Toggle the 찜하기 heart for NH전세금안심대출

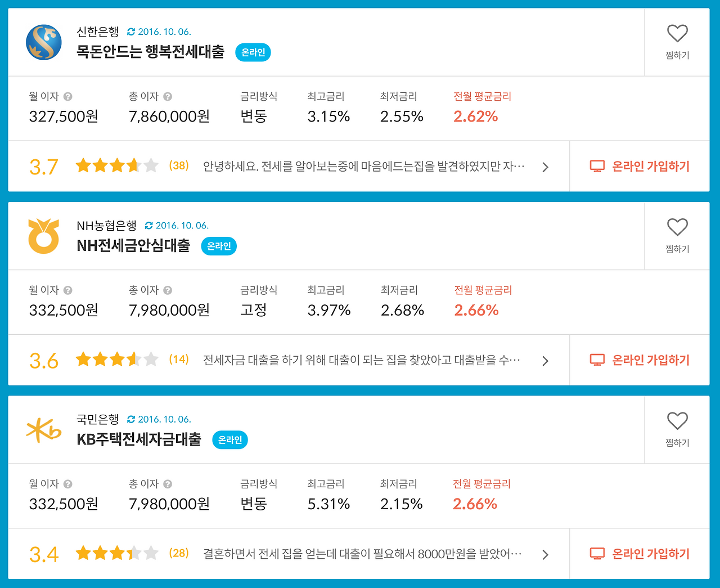(x=677, y=227)
